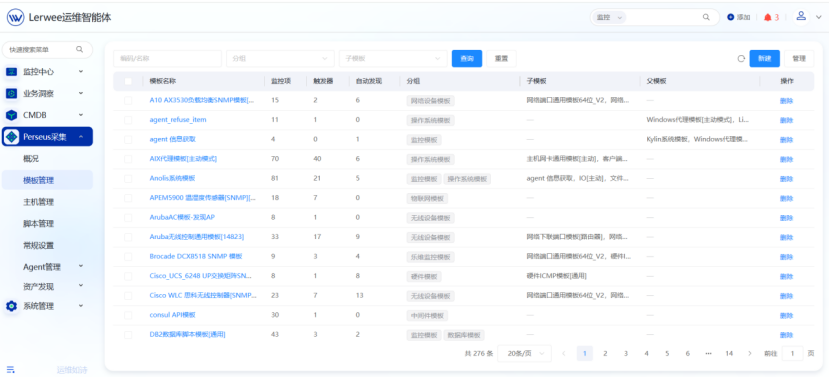The image size is (829, 377).
Task: Click the 编码/名称 search field
Action: click(167, 59)
